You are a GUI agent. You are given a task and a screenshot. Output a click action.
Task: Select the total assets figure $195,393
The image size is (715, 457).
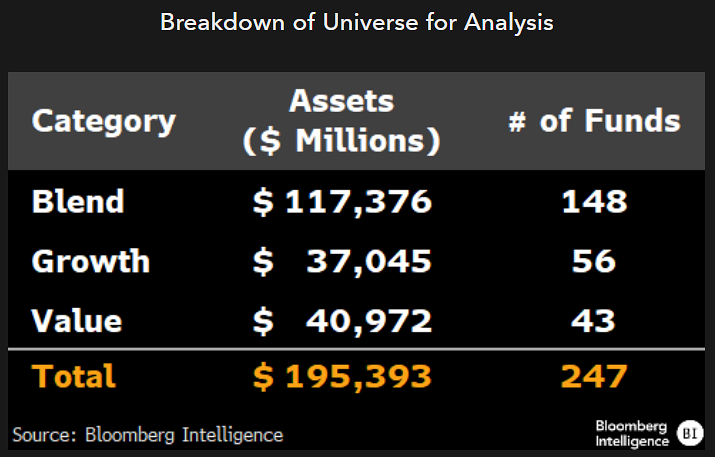click(342, 376)
